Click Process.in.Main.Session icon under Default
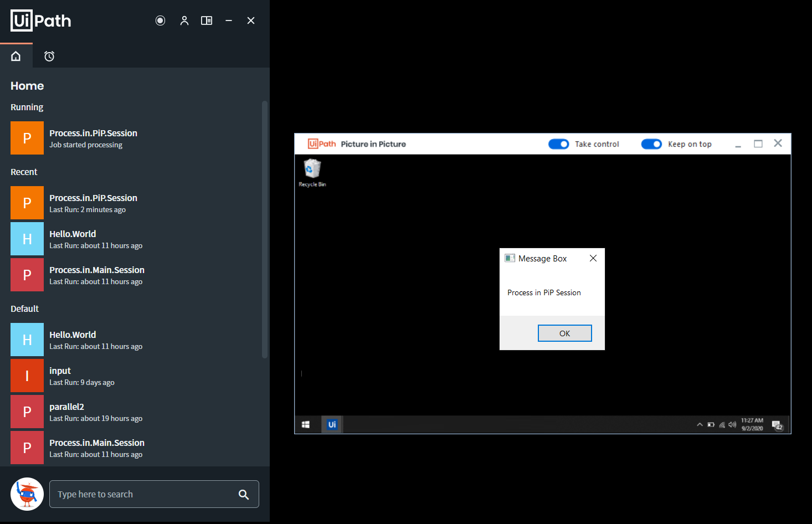Image resolution: width=812 pixels, height=524 pixels. pyautogui.click(x=27, y=448)
